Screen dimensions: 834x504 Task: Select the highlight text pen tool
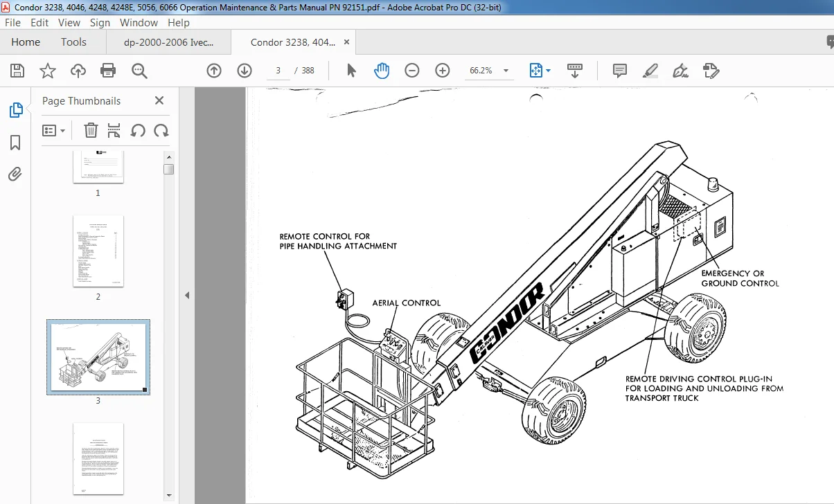coord(650,71)
